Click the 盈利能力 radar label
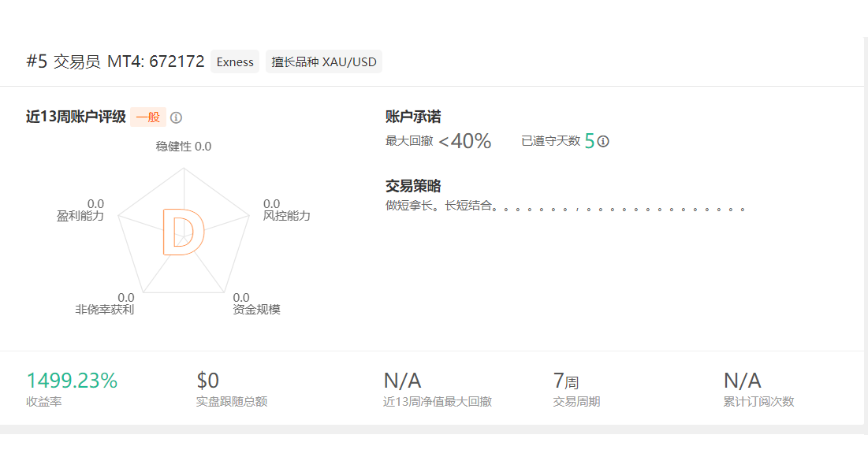Screen dimensions: 868x472 [80, 216]
